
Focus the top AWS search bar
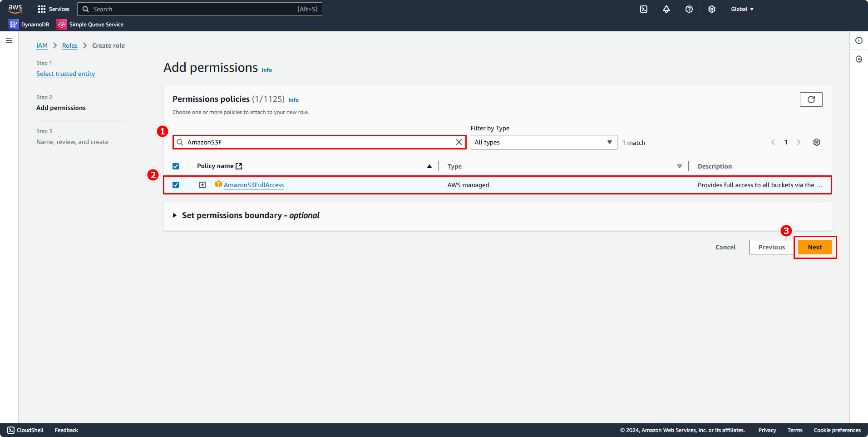coord(200,9)
